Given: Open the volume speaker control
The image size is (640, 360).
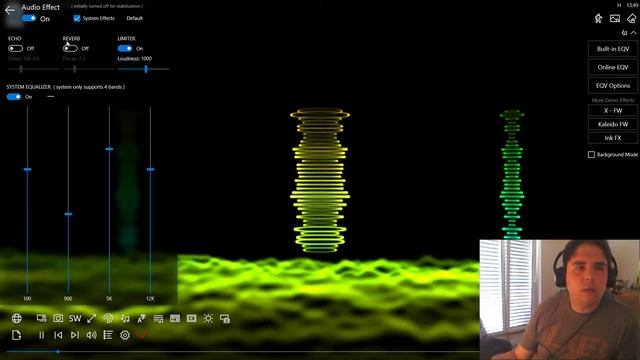Looking at the screenshot, I should tap(91, 335).
